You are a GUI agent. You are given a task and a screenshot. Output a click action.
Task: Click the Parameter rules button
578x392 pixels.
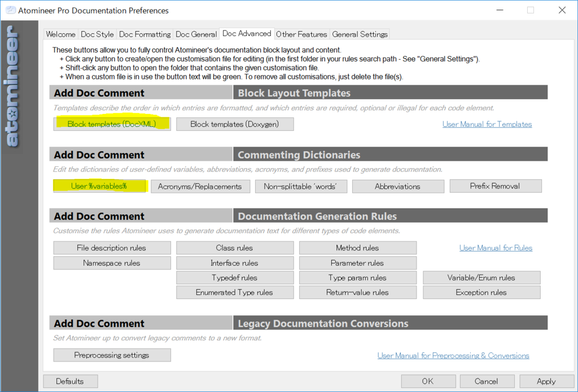click(x=357, y=263)
